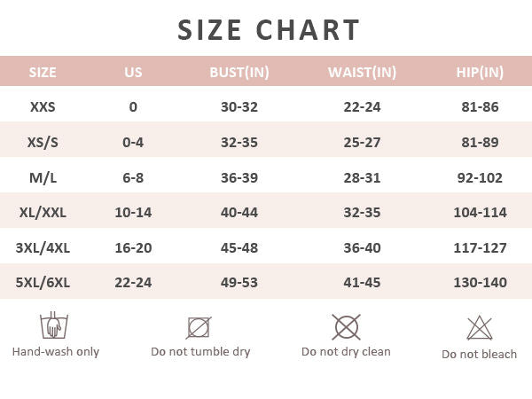Click the WAIST(IN) column header
This screenshot has height=399, width=532.
(x=362, y=73)
